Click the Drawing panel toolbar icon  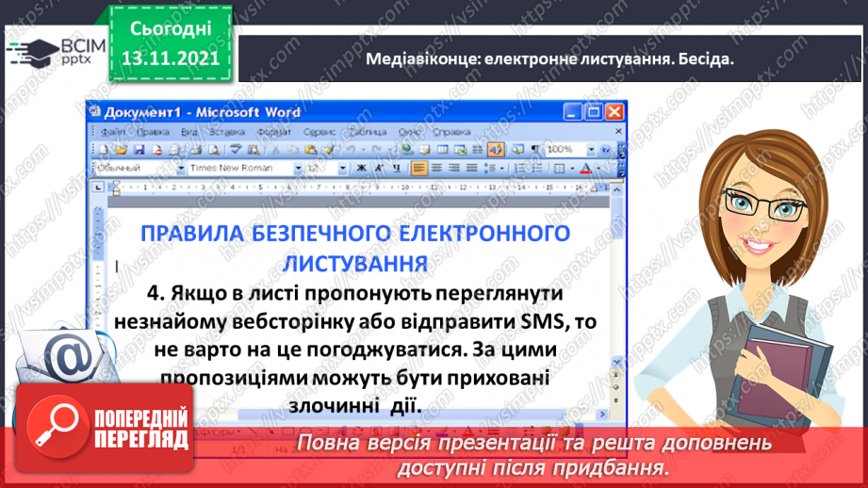pyautogui.click(x=495, y=150)
